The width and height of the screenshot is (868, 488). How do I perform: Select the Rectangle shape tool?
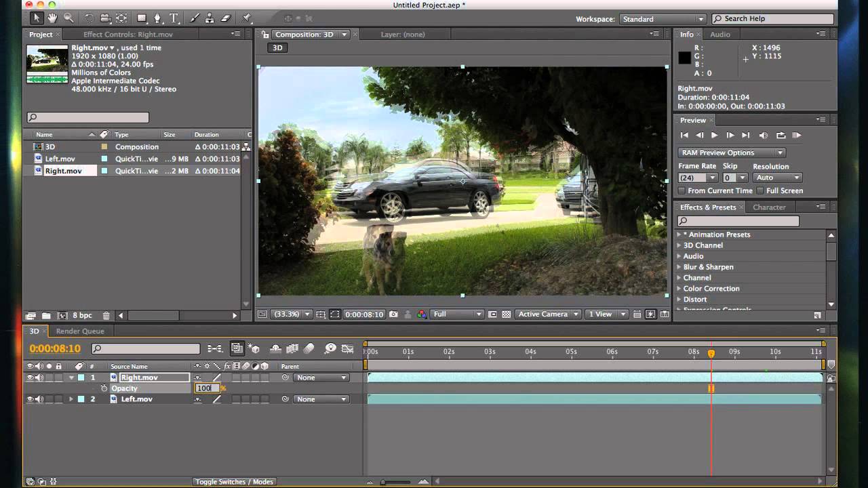(x=142, y=18)
